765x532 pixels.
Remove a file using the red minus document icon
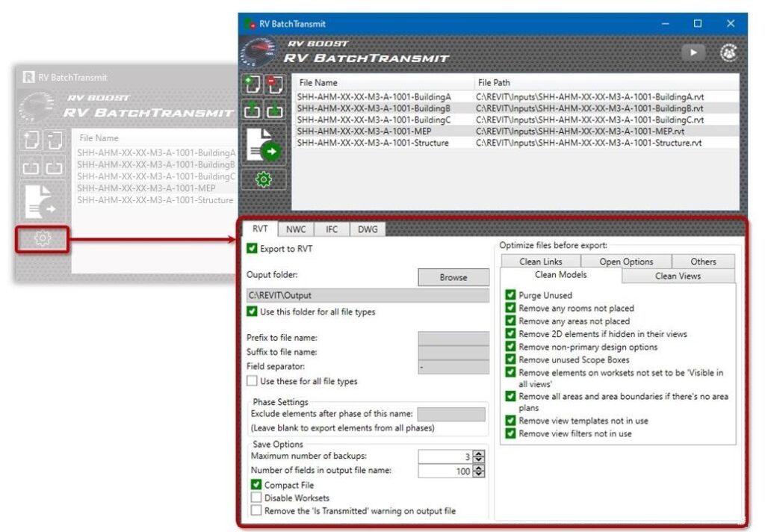click(275, 84)
